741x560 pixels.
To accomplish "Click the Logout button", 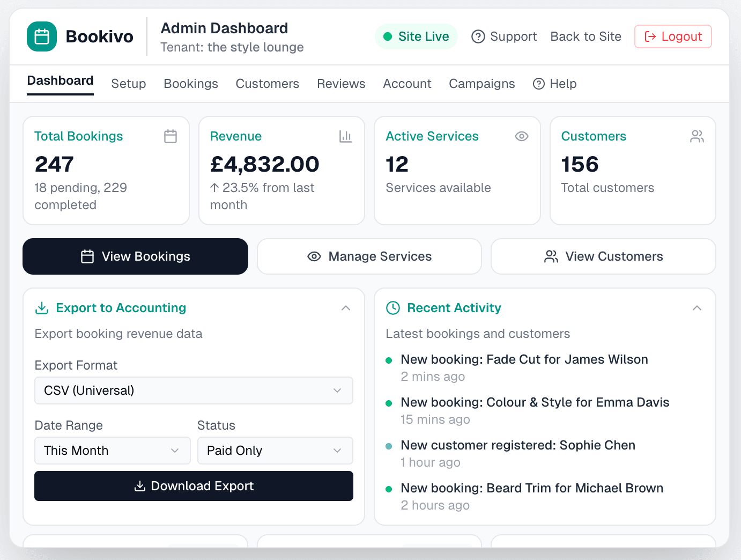I will (673, 36).
